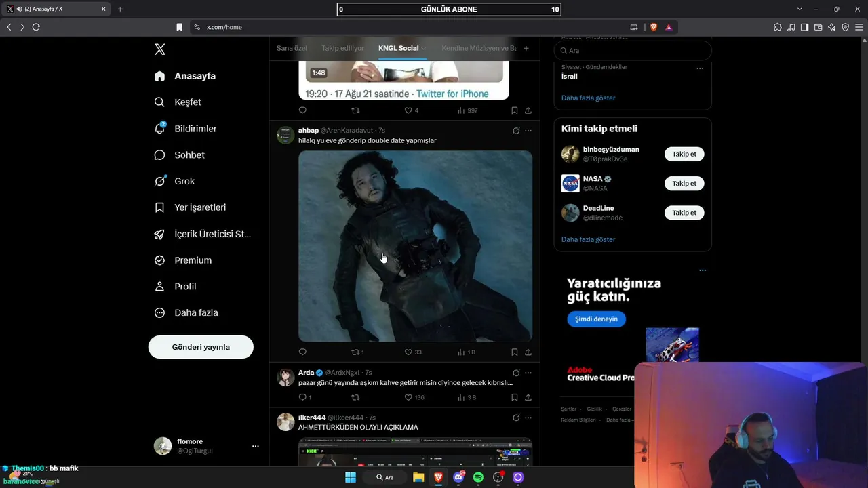This screenshot has height=488, width=868.
Task: Expand Daha fazla in the sidebar
Action: (x=186, y=313)
